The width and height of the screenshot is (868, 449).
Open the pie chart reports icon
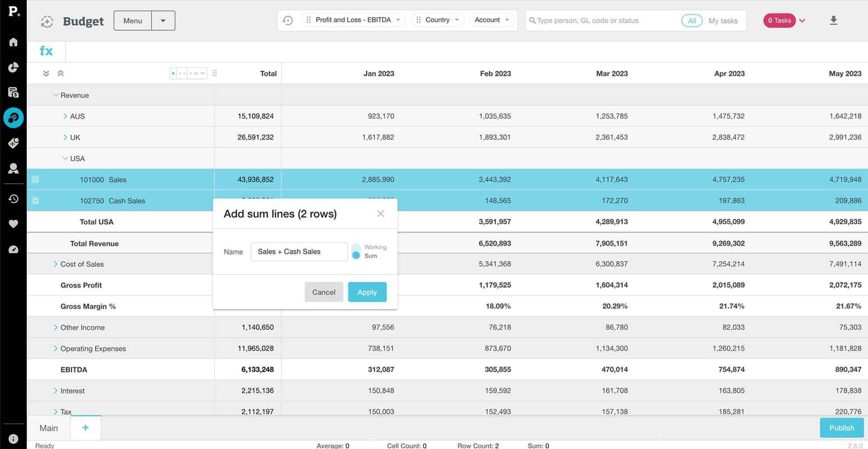click(13, 67)
